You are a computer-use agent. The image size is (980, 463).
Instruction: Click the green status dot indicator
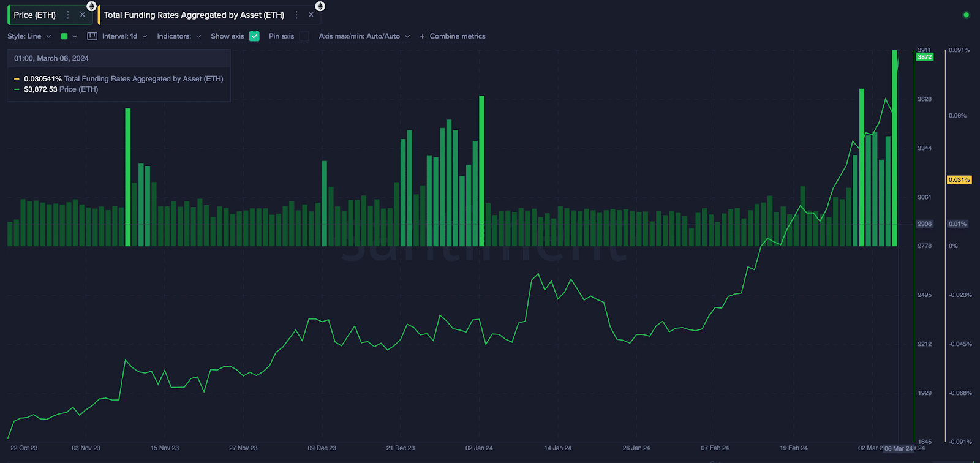click(966, 15)
